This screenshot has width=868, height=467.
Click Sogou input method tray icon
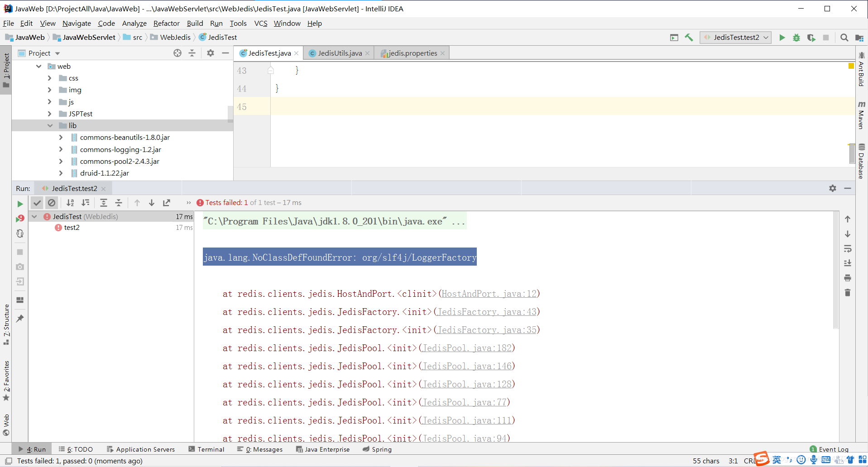click(x=762, y=459)
